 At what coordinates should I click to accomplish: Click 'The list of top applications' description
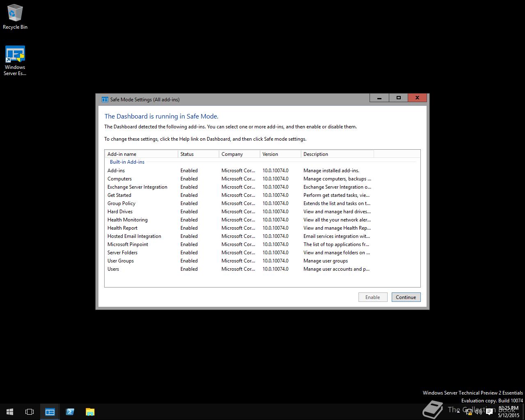[336, 244]
